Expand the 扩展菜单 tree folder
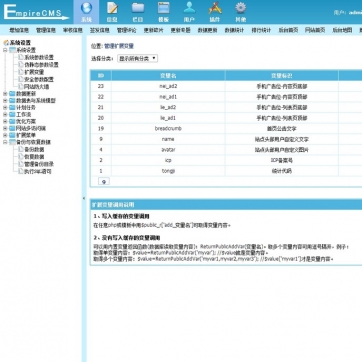Screen dimensions: 362x362 click(x=5, y=135)
